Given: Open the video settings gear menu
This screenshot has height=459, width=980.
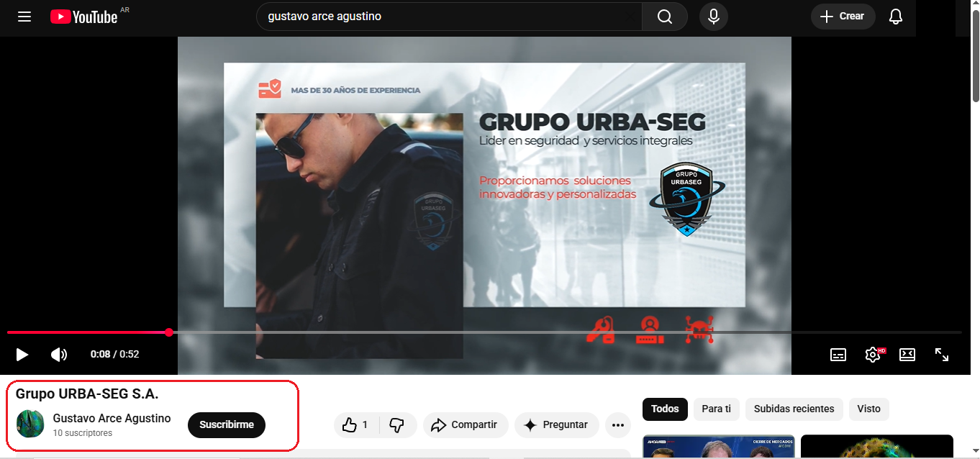Looking at the screenshot, I should (x=872, y=354).
